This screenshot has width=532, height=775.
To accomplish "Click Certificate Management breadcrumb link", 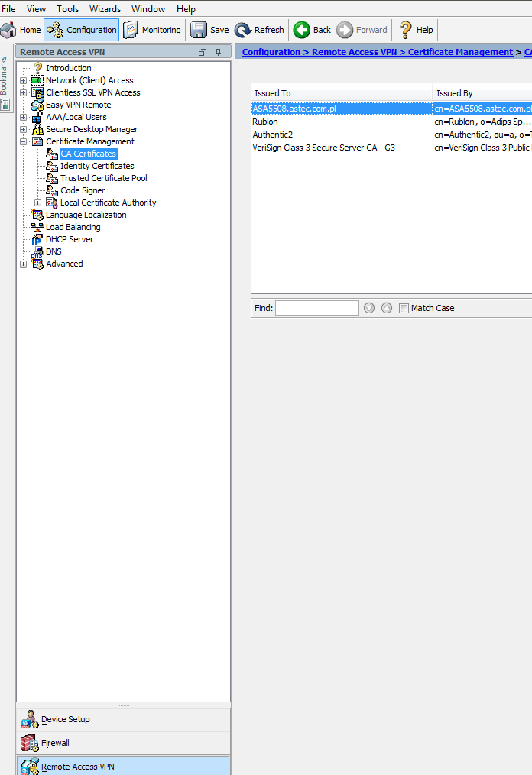I will 460,52.
